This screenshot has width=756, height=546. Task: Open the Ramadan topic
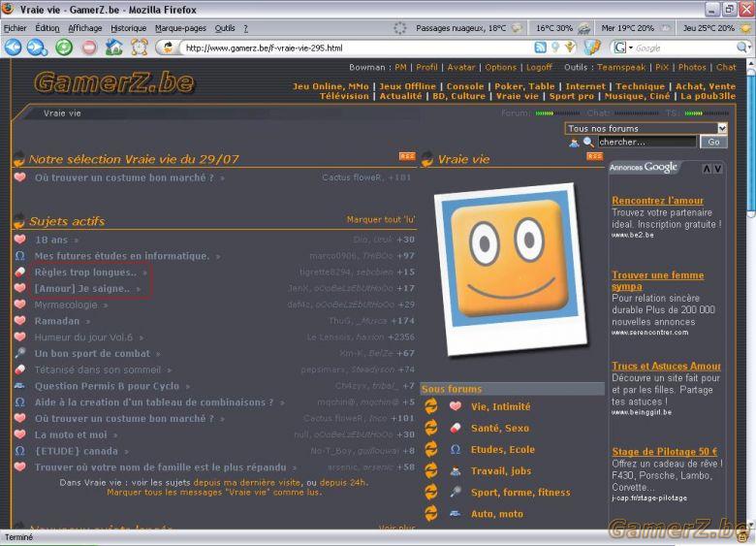click(57, 321)
